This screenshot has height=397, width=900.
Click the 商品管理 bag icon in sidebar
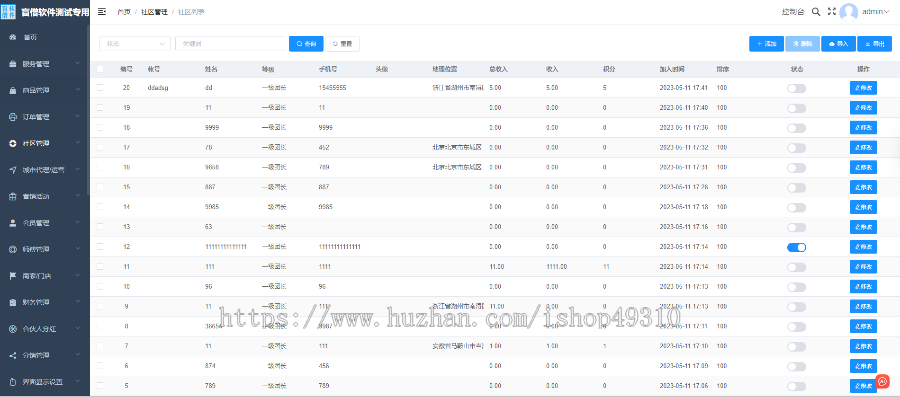[13, 91]
